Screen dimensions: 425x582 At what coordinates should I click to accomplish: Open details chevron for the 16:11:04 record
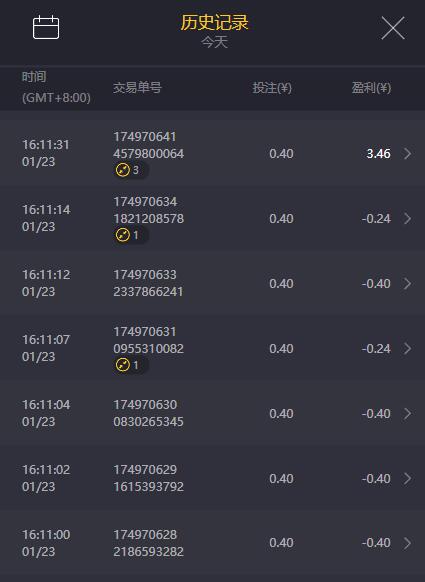407,413
